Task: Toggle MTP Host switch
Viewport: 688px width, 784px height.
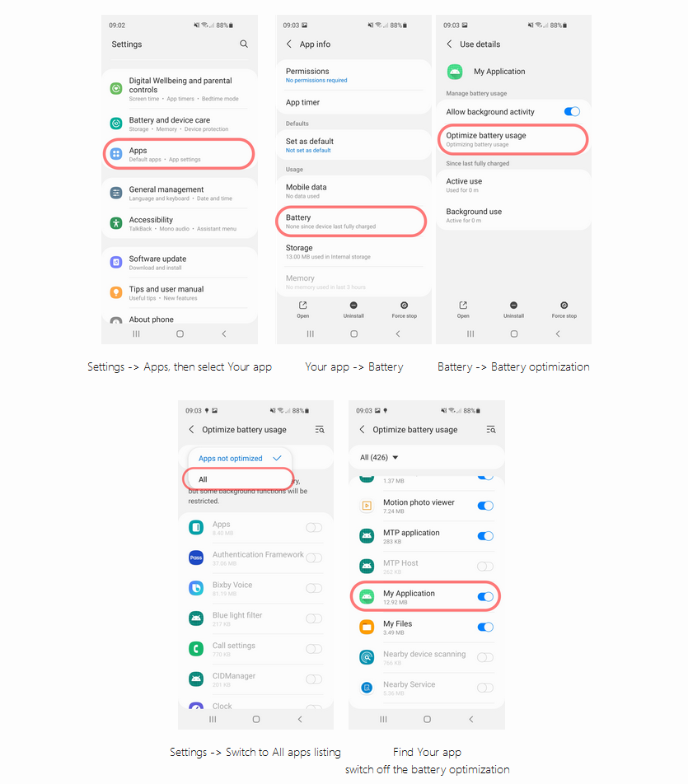Action: point(485,567)
